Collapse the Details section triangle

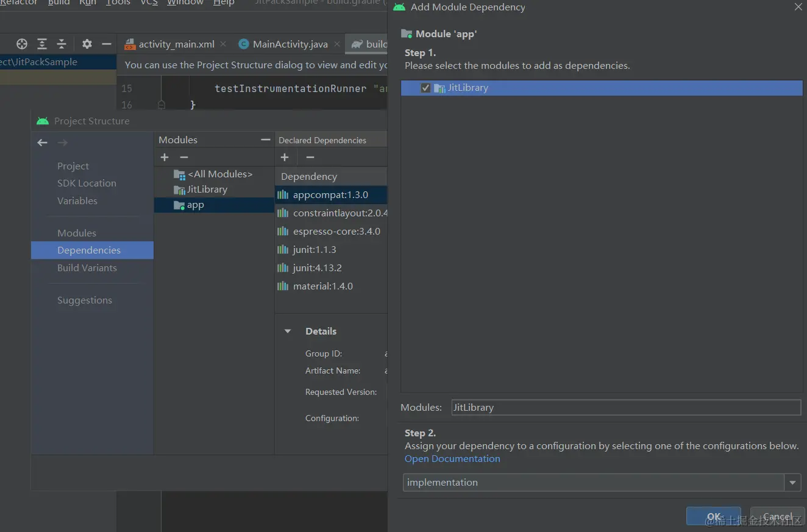tap(288, 332)
